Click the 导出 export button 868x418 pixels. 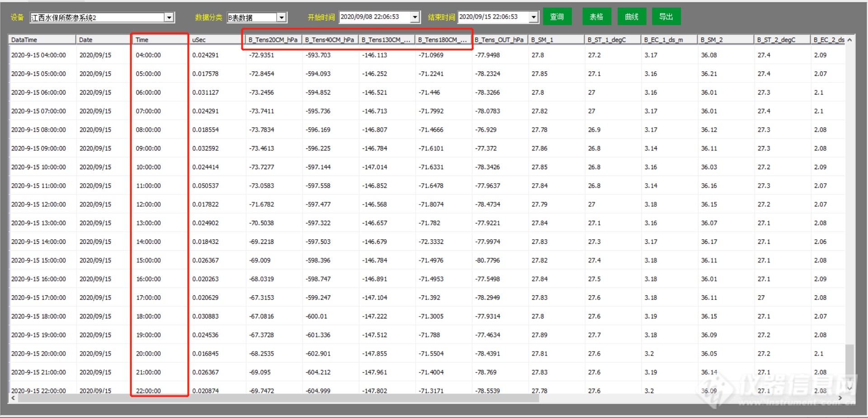tap(666, 17)
